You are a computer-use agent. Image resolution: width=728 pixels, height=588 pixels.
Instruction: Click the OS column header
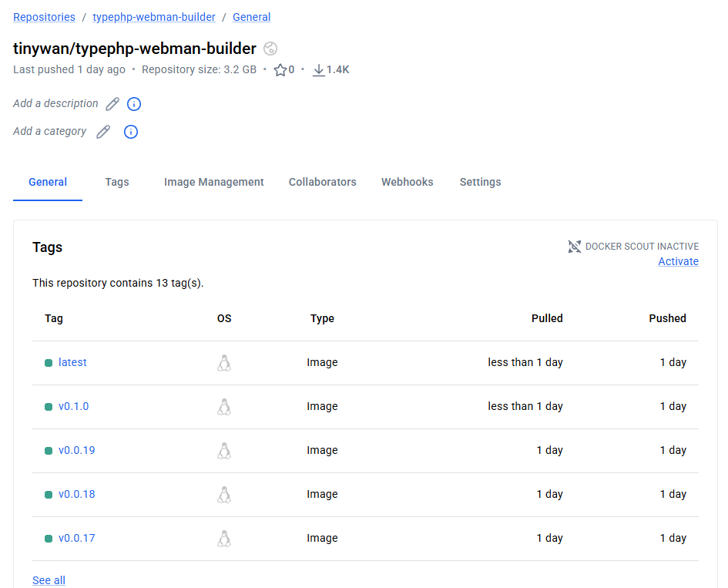pos(224,318)
